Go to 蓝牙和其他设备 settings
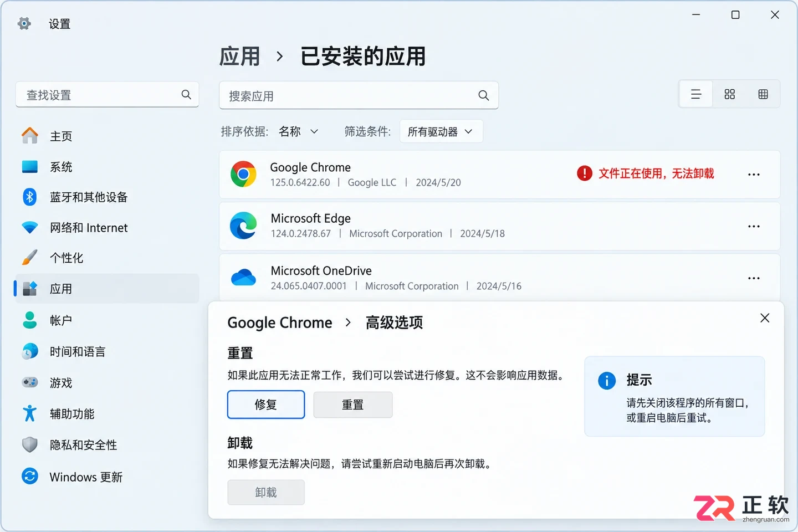This screenshot has width=798, height=532. pyautogui.click(x=107, y=197)
